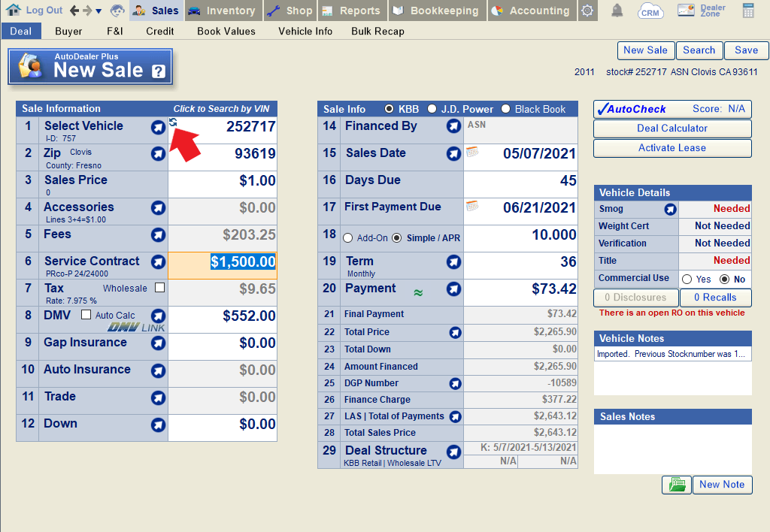Open Dealer Zone

coord(702,11)
